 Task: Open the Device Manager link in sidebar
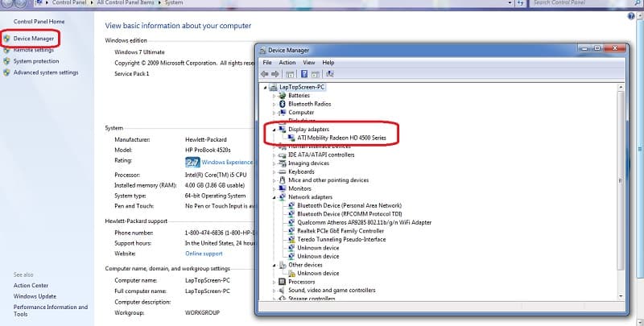pyautogui.click(x=34, y=39)
